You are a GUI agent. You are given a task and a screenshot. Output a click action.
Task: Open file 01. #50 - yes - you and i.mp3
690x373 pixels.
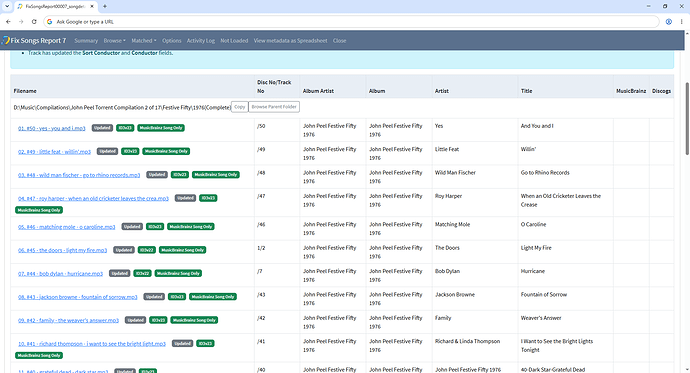click(x=51, y=128)
